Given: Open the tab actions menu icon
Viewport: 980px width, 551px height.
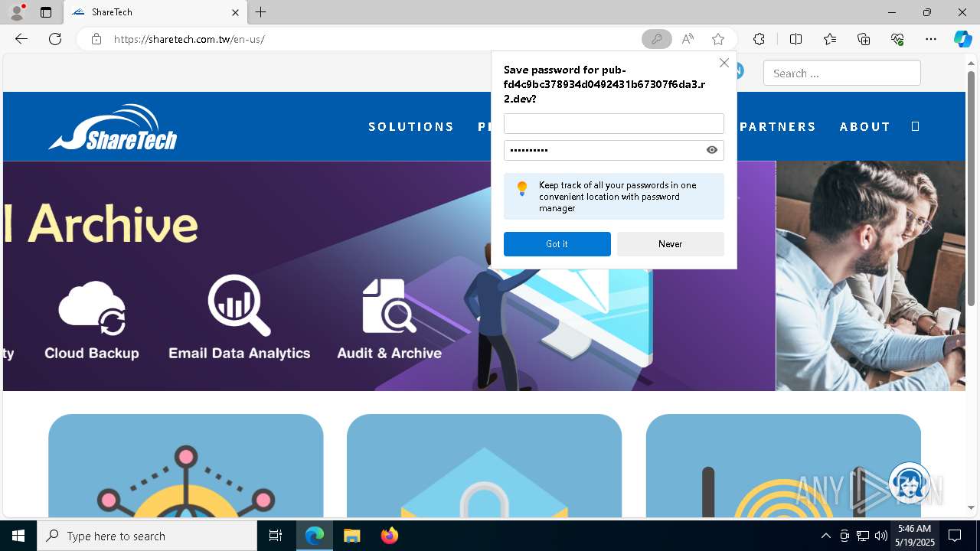Looking at the screenshot, I should (46, 12).
